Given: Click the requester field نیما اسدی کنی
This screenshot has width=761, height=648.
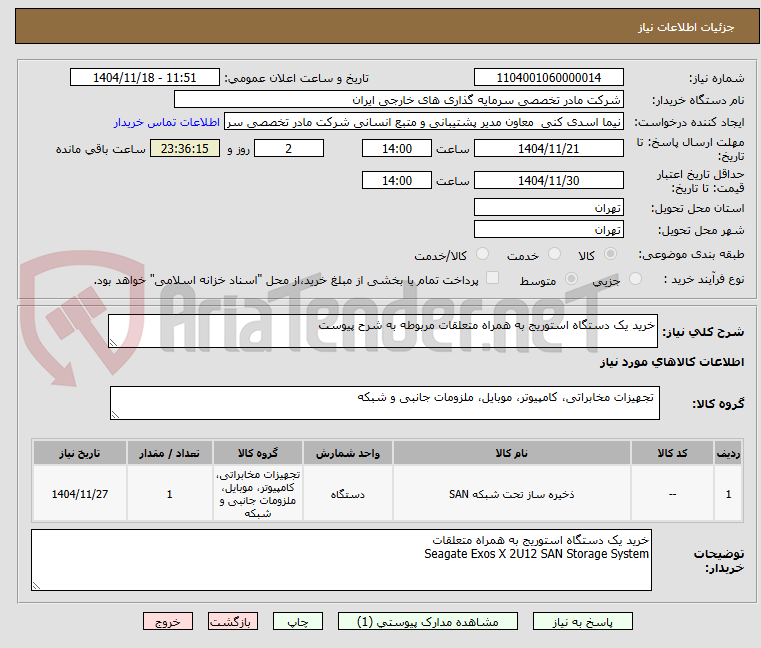Looking at the screenshot, I should point(424,122).
